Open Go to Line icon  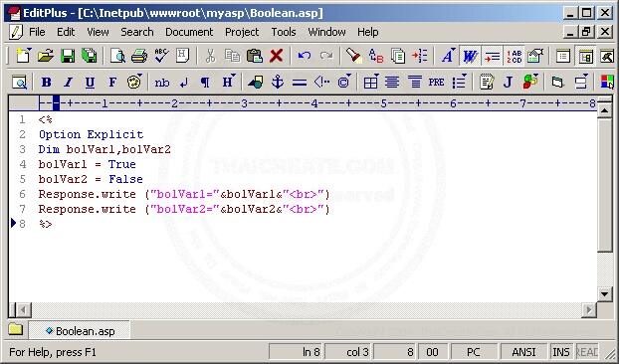pos(419,56)
